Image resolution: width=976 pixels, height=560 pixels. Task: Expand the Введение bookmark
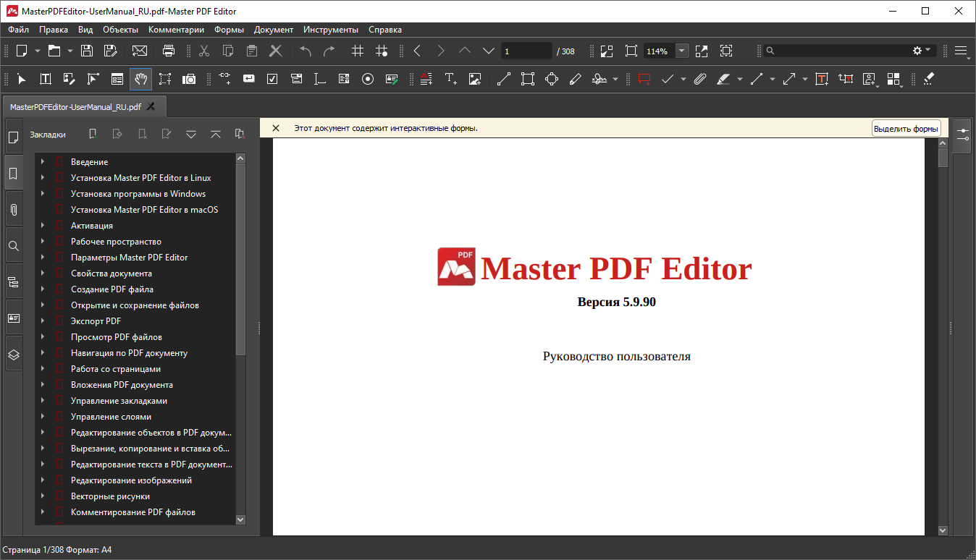43,162
